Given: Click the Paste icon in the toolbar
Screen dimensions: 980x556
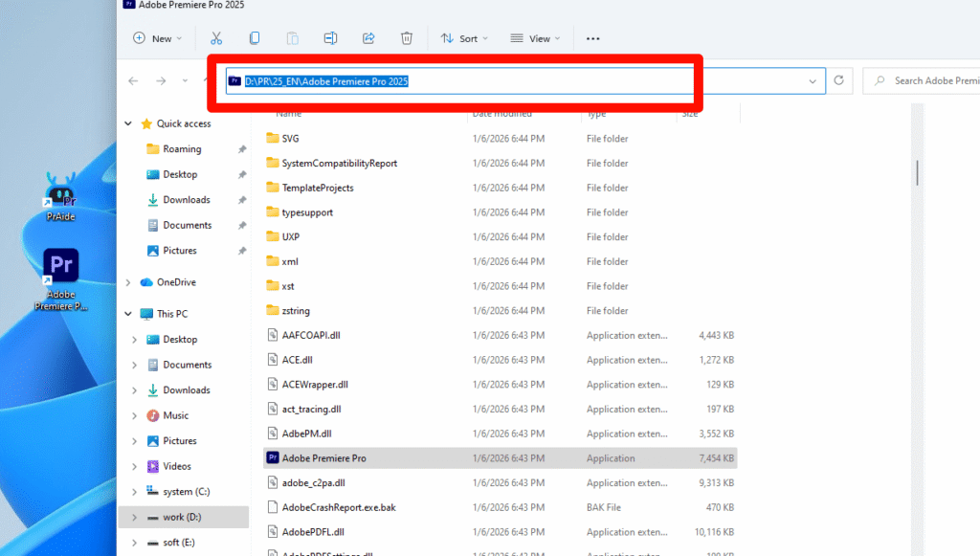Looking at the screenshot, I should point(293,38).
